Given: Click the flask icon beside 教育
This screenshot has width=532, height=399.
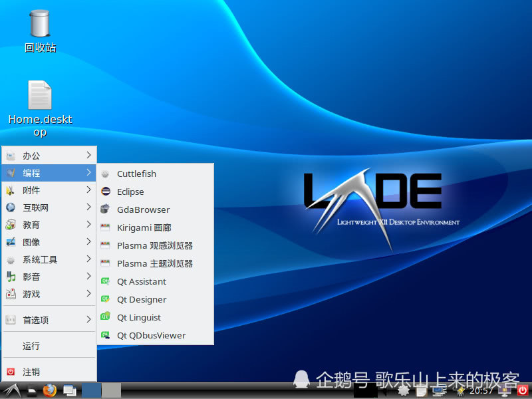Looking at the screenshot, I should pos(11,224).
